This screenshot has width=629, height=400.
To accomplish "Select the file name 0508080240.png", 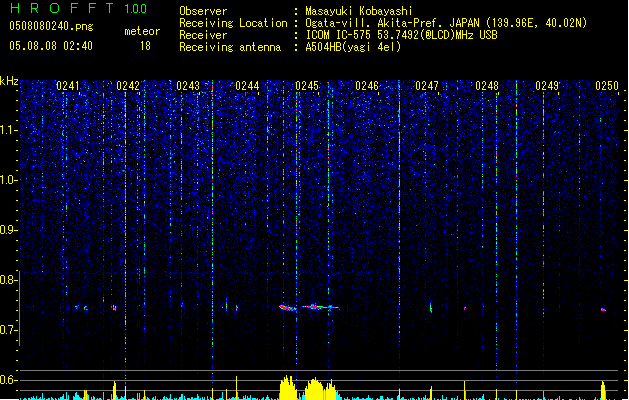I will click(51, 26).
